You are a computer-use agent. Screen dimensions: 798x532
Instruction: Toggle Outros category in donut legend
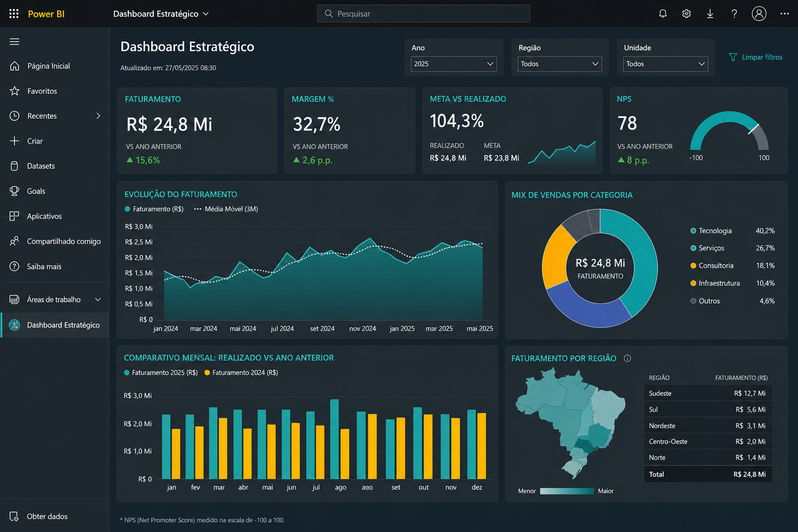[x=705, y=301]
